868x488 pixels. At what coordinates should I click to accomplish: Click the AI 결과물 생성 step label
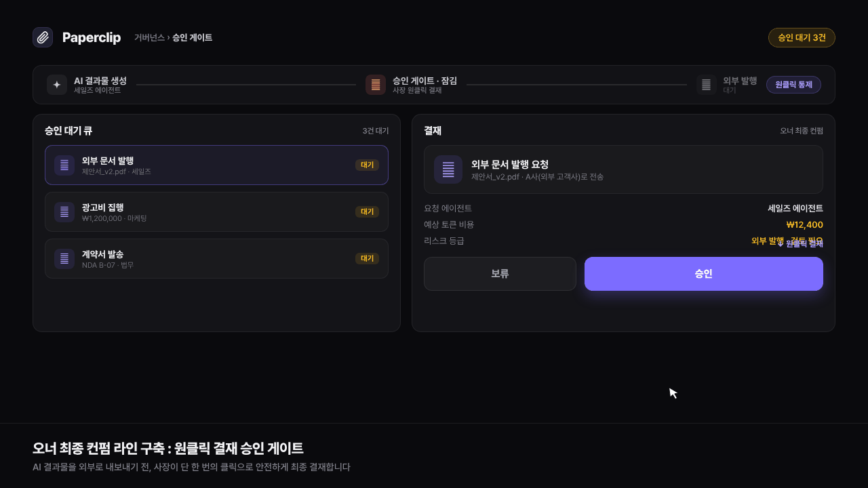pyautogui.click(x=100, y=81)
